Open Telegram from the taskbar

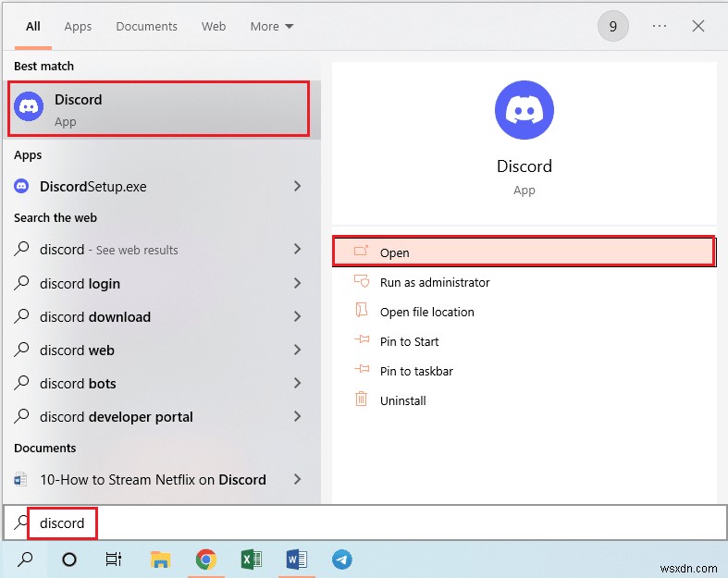pyautogui.click(x=342, y=560)
